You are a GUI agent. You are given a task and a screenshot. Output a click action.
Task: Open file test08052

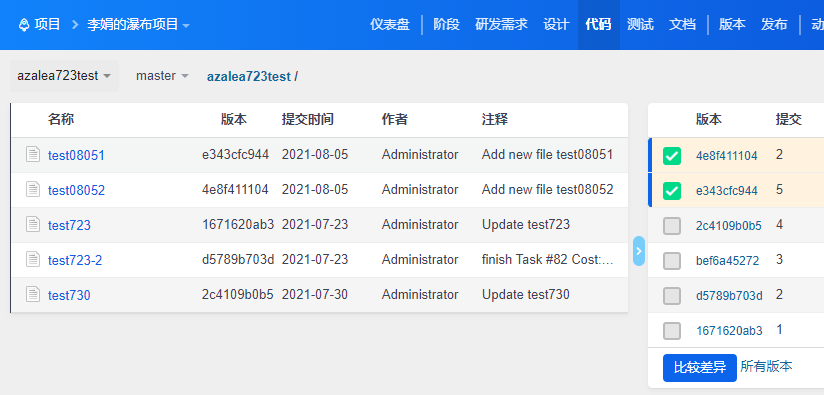click(x=76, y=191)
